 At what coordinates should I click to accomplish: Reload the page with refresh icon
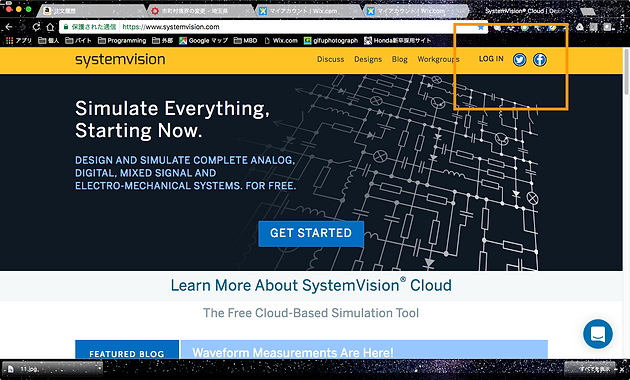click(36, 27)
